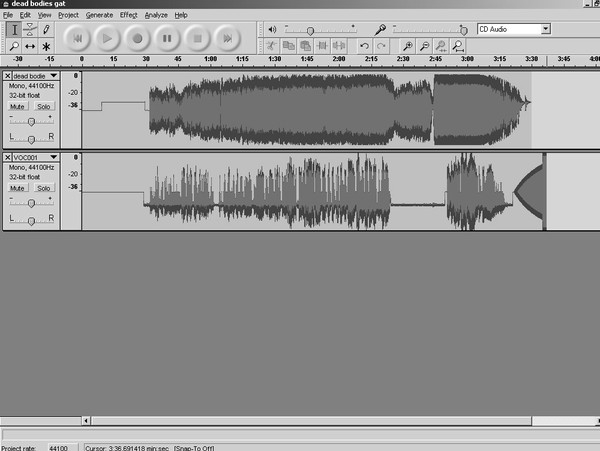Select the Zoom magnifier tool
Image resolution: width=600 pixels, height=451 pixels.
14,46
